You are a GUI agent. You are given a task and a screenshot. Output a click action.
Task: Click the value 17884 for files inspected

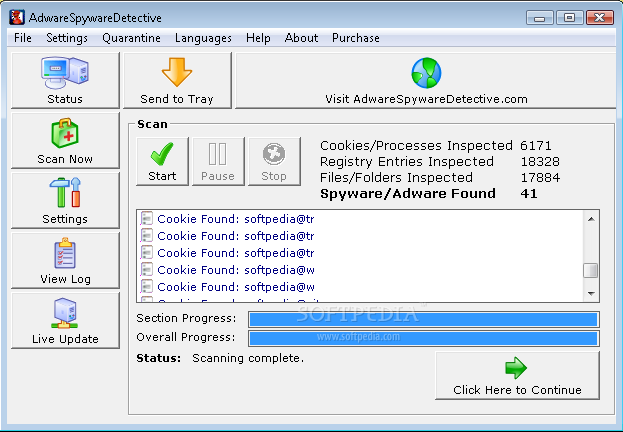point(540,178)
